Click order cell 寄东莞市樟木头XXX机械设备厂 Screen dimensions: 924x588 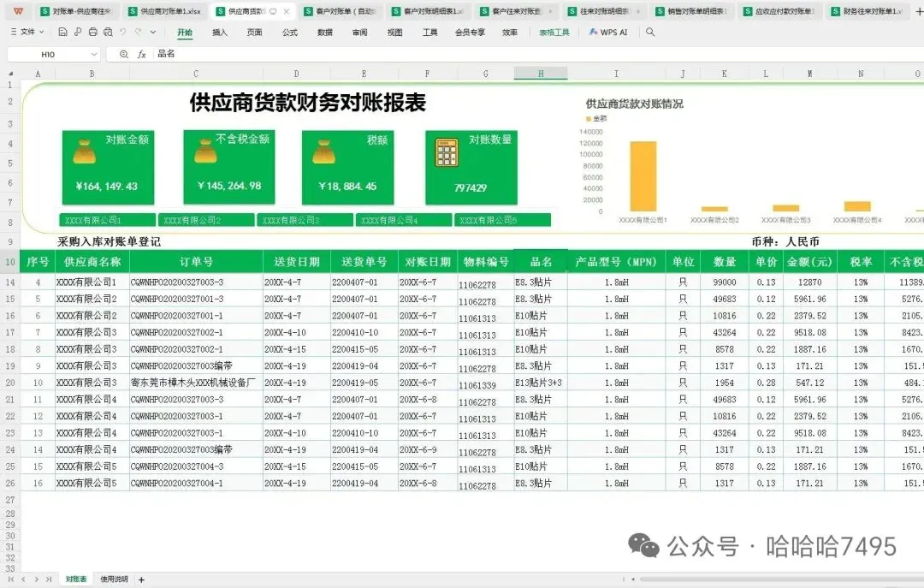[196, 383]
